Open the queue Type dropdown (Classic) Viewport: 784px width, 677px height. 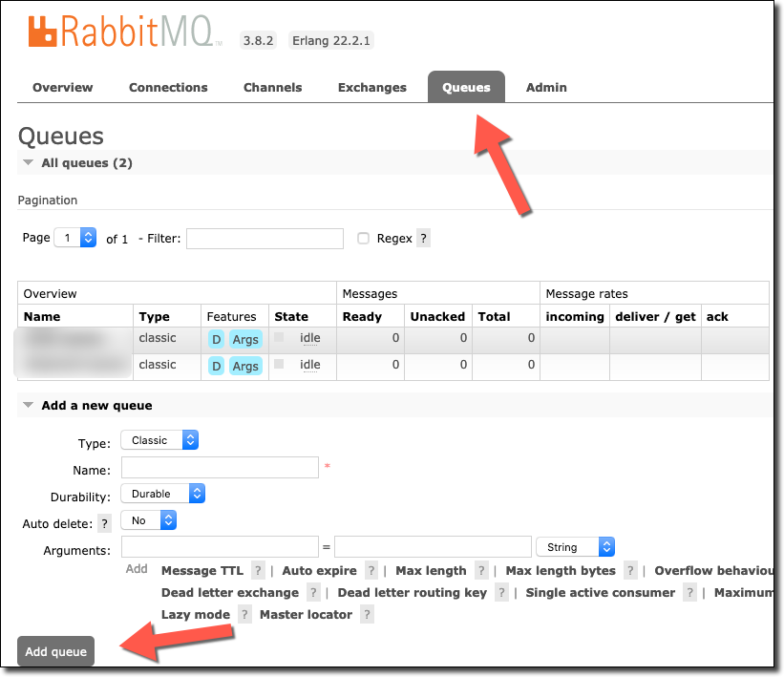pyautogui.click(x=159, y=440)
